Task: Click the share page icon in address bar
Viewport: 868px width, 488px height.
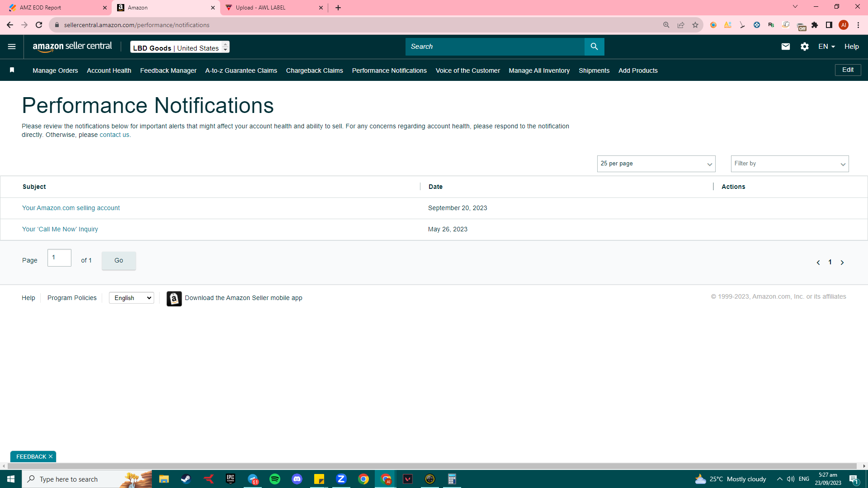Action: 681,25
